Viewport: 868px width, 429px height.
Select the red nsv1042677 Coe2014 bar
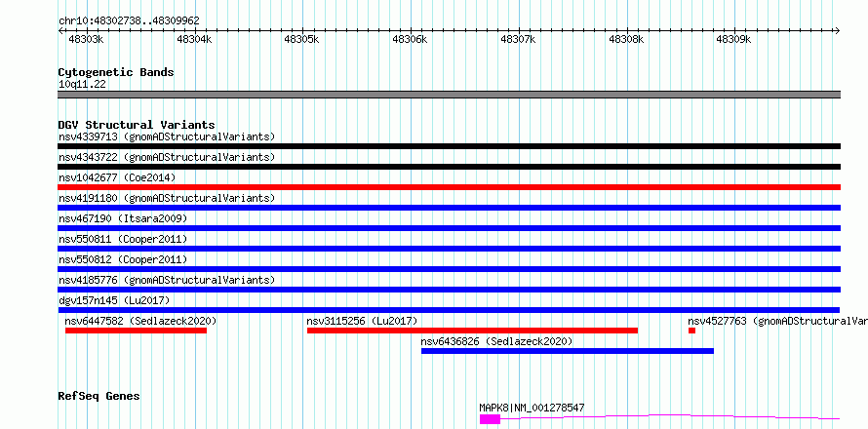(449, 187)
